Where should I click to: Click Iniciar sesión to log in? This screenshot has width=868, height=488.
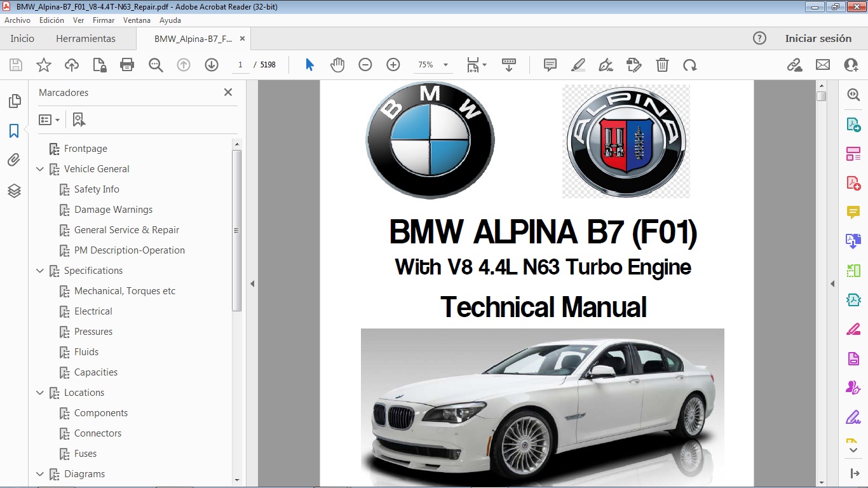point(818,38)
